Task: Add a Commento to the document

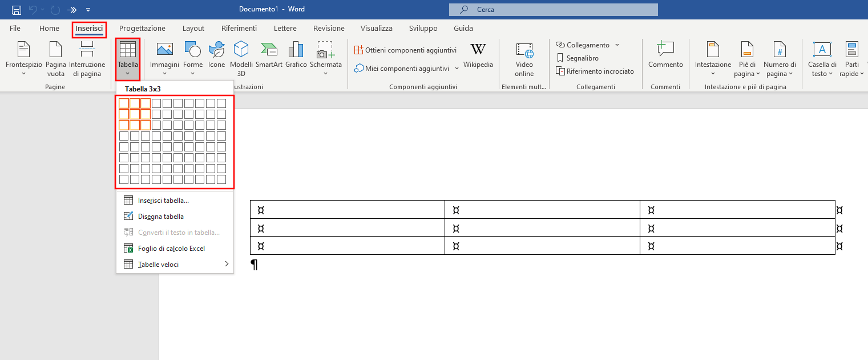Action: (665, 56)
